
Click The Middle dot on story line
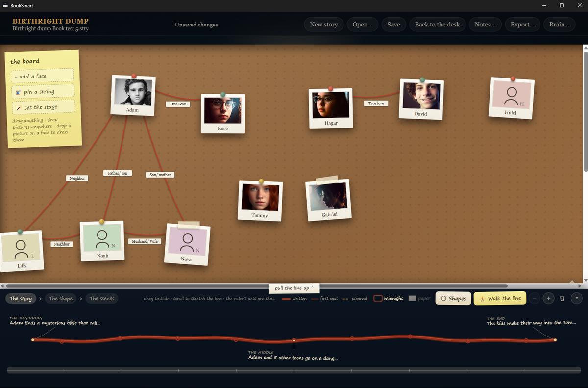(x=294, y=340)
